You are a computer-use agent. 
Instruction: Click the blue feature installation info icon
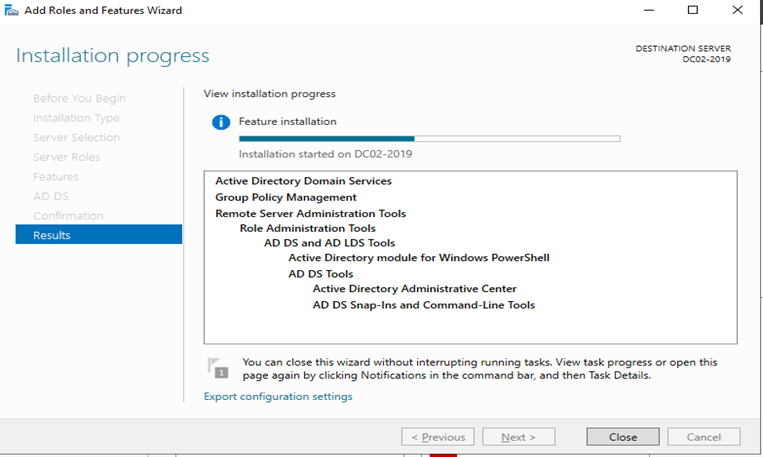point(220,122)
